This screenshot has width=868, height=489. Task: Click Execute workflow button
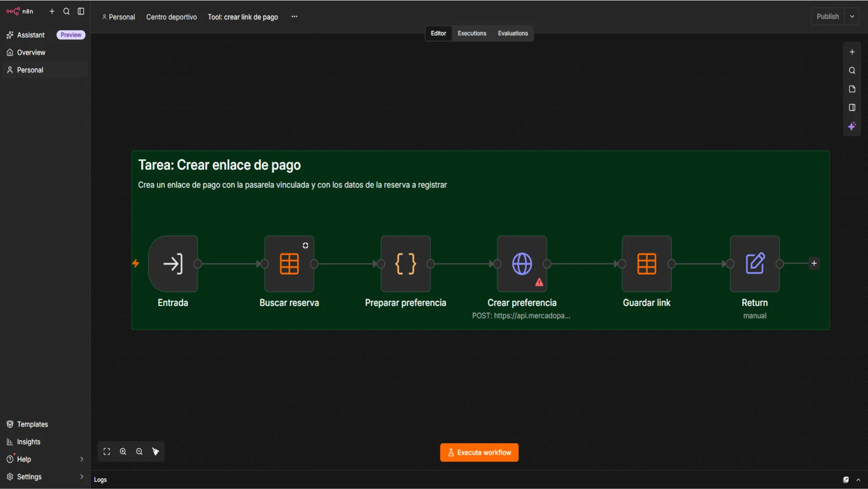click(x=479, y=452)
